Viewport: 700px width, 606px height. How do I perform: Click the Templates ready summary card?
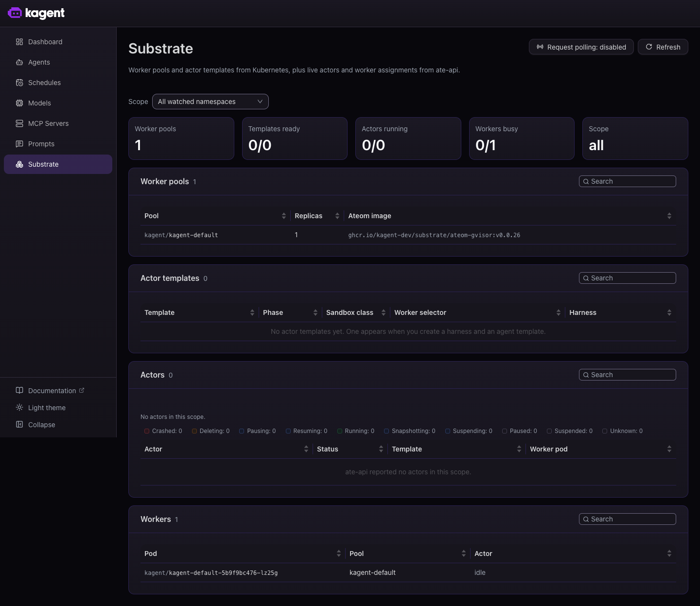pos(295,139)
